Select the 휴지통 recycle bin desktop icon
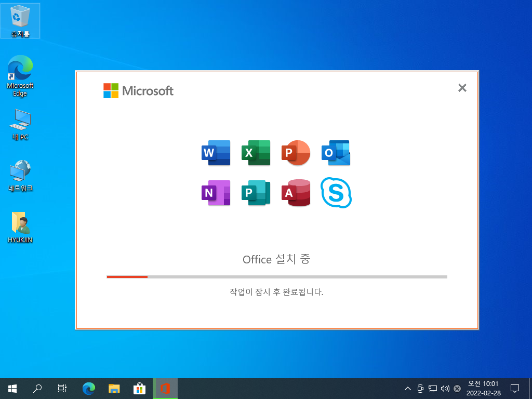The height and width of the screenshot is (399, 532). [20, 20]
